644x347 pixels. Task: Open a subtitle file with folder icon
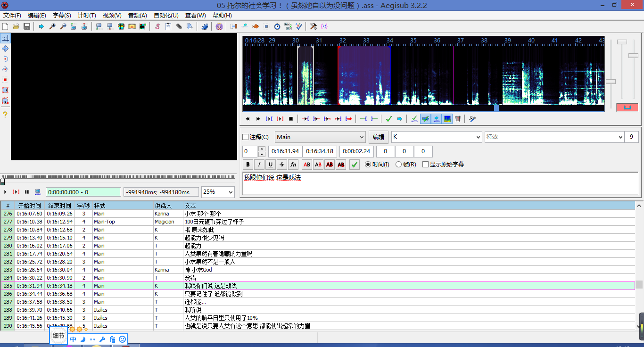(x=16, y=26)
